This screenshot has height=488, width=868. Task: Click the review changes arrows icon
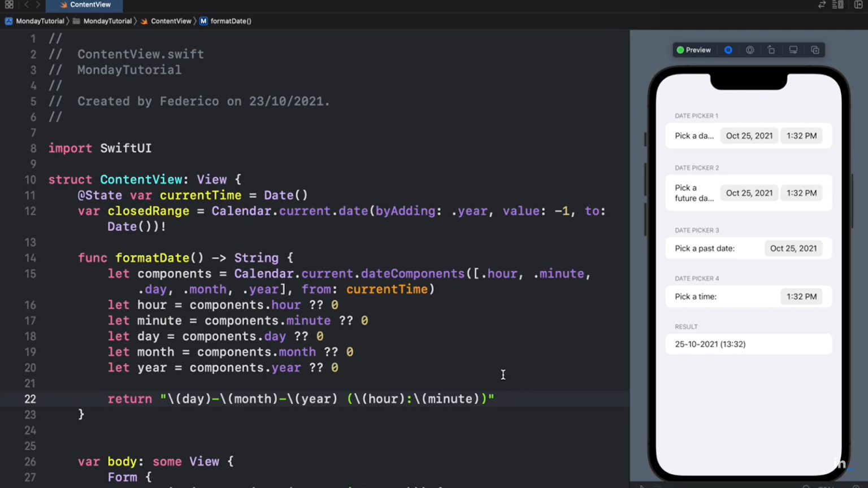point(822,5)
